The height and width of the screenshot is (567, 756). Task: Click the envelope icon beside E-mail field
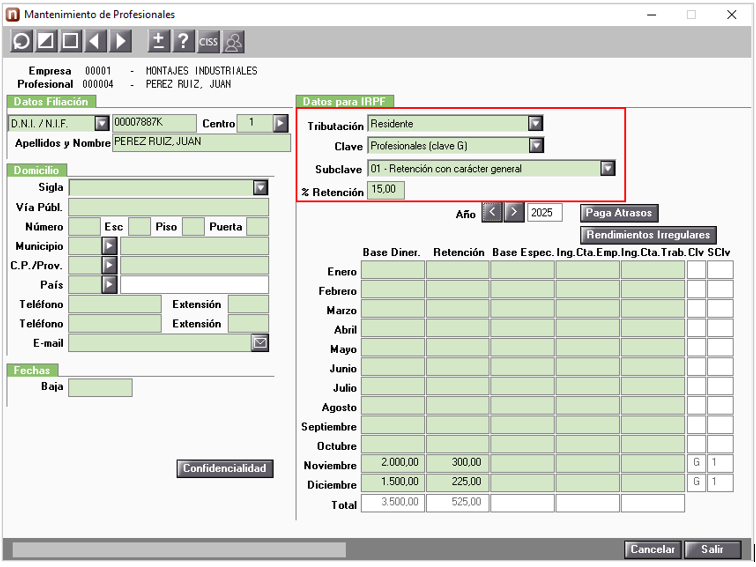pos(260,343)
